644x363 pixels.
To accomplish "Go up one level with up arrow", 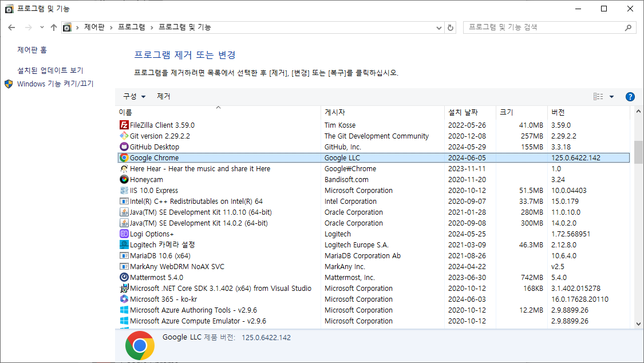I will click(54, 27).
